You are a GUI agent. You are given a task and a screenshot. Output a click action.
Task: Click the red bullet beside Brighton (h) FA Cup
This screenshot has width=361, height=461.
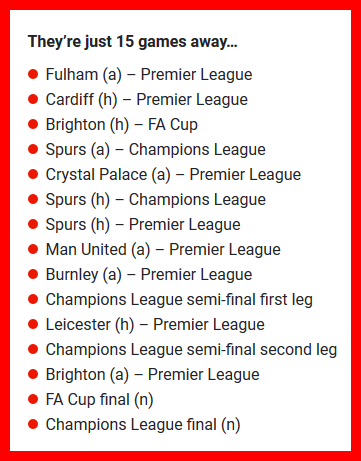pos(33,124)
